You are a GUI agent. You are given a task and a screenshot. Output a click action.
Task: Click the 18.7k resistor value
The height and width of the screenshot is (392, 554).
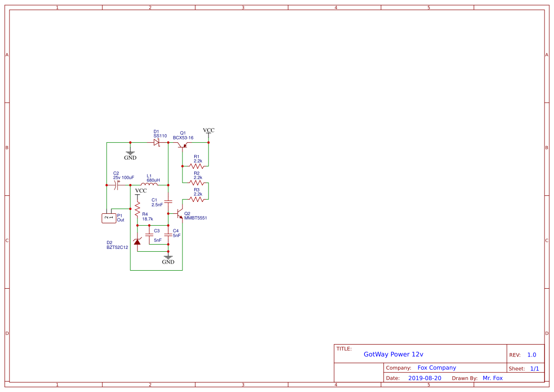click(148, 219)
